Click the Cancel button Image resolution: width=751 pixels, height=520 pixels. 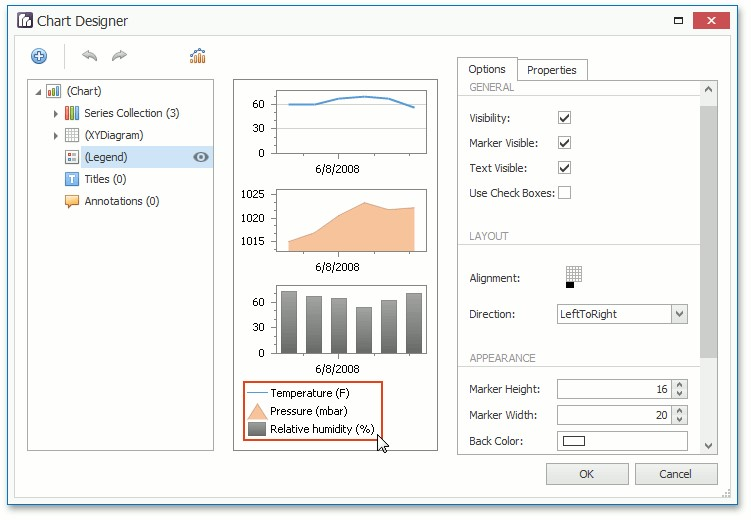click(x=676, y=474)
